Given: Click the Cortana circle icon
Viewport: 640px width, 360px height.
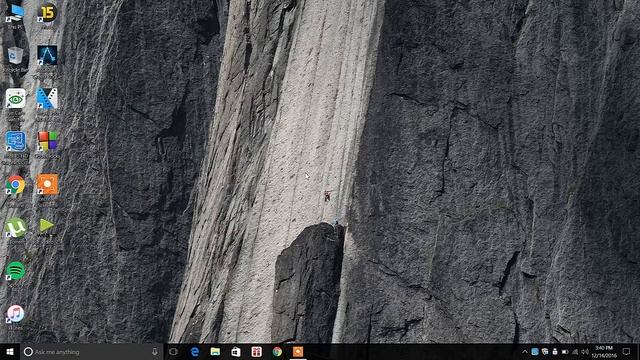Looking at the screenshot, I should 28,352.
